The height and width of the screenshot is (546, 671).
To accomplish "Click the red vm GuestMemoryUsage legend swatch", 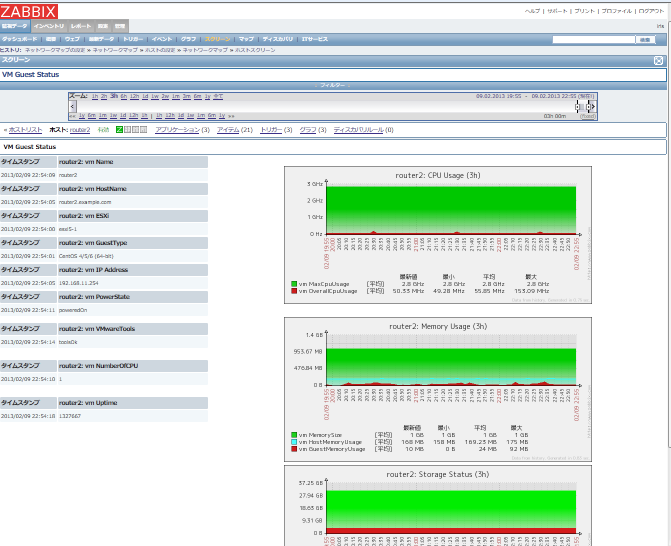I will click(294, 449).
